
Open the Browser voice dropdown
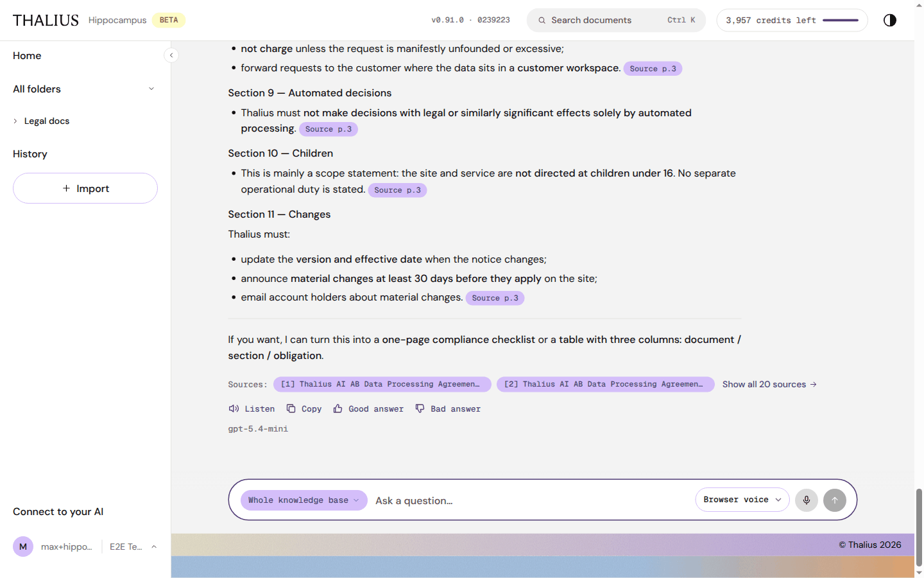[x=742, y=500]
